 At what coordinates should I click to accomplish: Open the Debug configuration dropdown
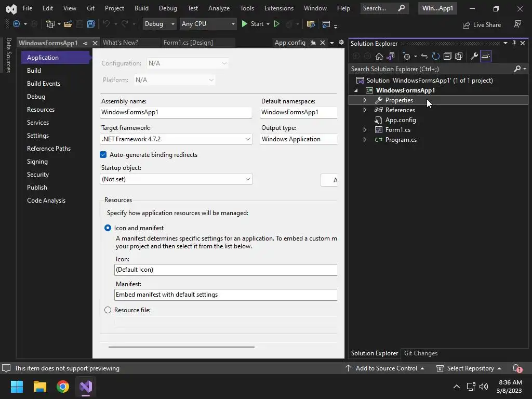click(159, 24)
